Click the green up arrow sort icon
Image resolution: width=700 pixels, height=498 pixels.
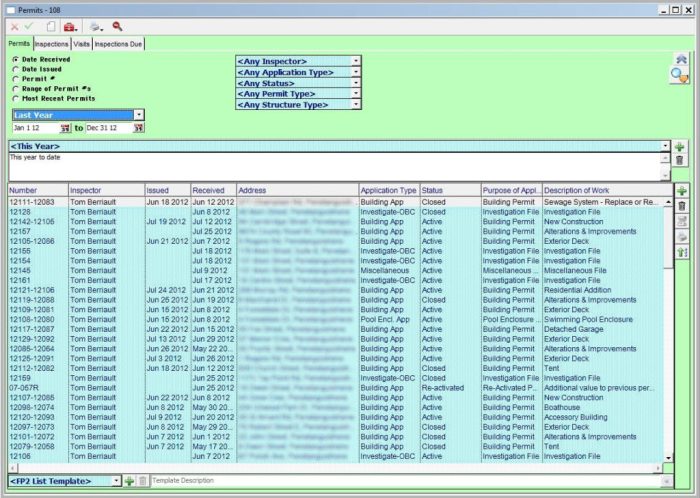682,252
